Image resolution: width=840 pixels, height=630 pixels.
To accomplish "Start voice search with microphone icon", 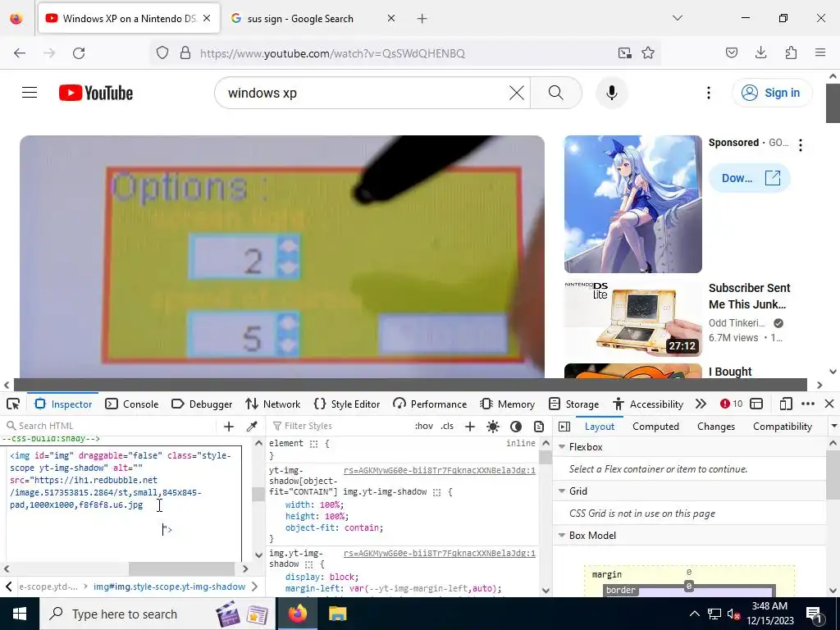I will pyautogui.click(x=612, y=93).
